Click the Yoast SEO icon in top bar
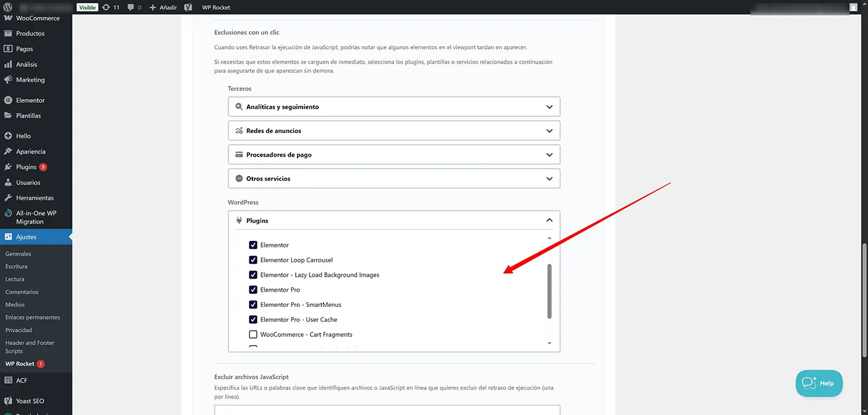The image size is (868, 415). tap(188, 7)
